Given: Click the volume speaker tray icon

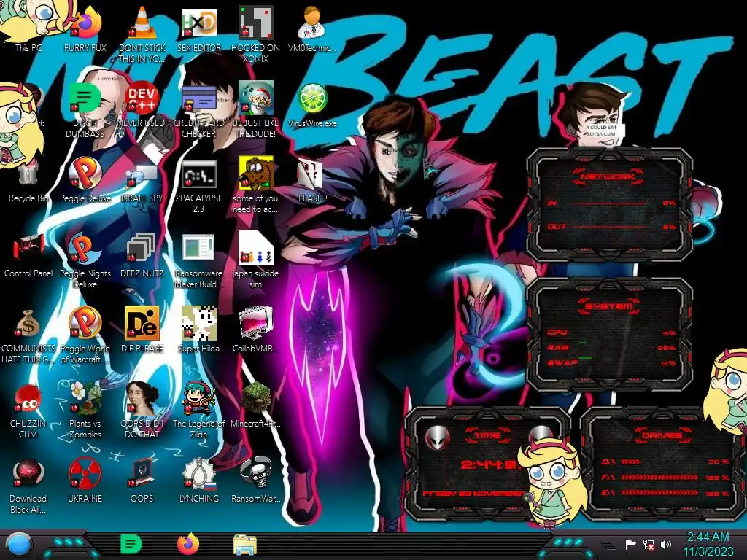Looking at the screenshot, I should point(666,544).
